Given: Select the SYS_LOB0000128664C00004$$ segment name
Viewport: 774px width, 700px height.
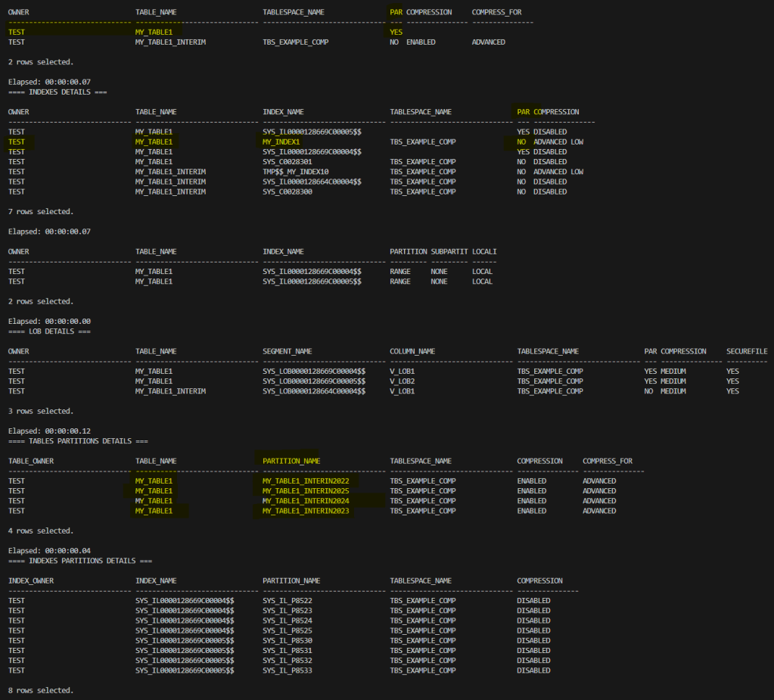Looking at the screenshot, I should click(314, 391).
